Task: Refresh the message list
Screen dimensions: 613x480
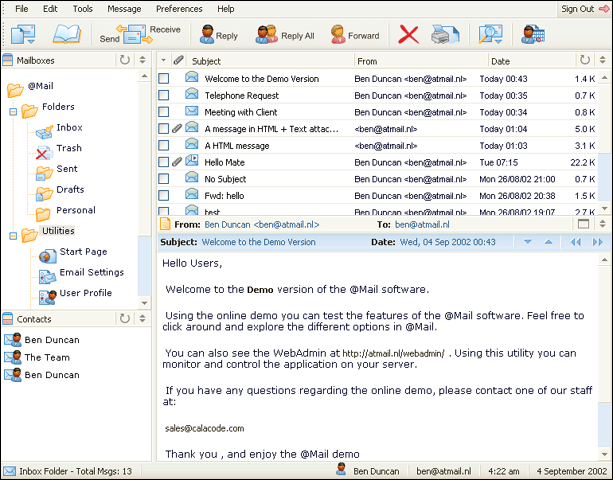Action: 584,60
